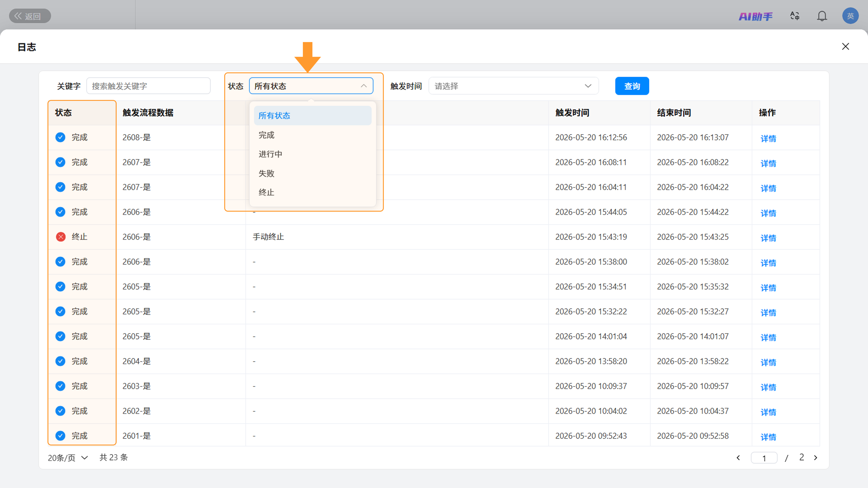Click end time 2026-05-20 16:13:07
Viewport: 868px width, 488px height.
coord(693,137)
